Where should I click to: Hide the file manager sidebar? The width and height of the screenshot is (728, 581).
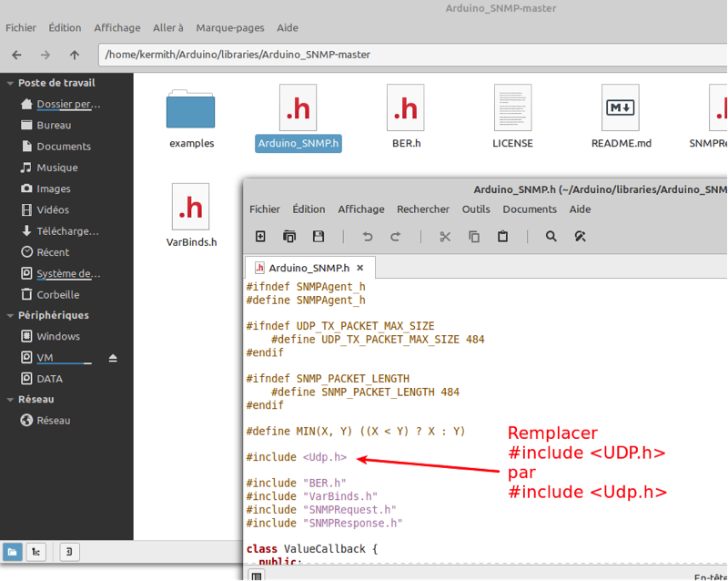(x=69, y=551)
